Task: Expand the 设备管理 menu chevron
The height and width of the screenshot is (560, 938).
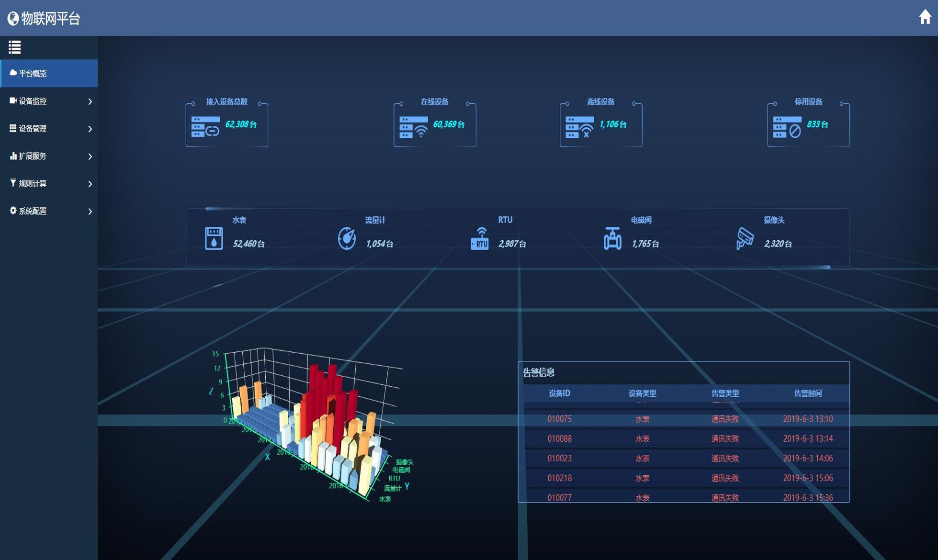Action: 90,129
